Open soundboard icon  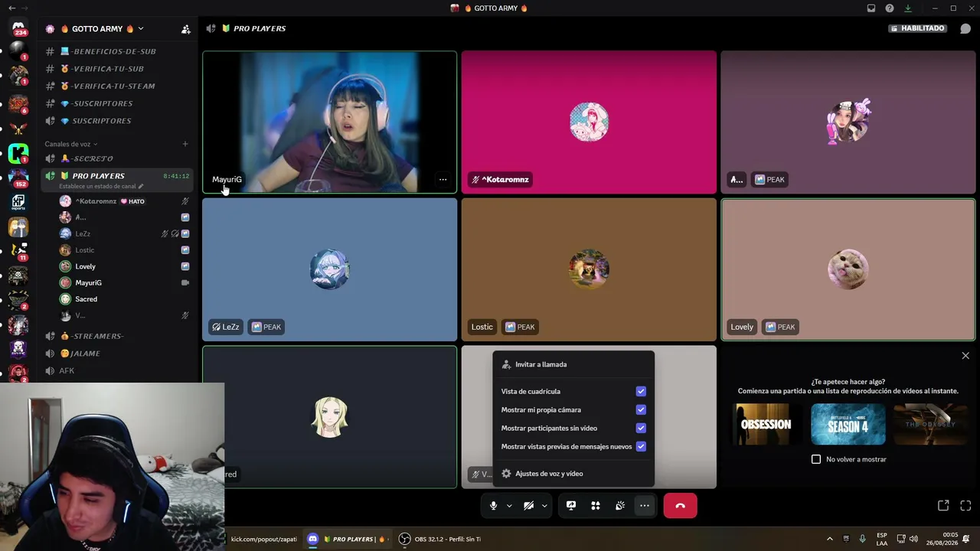pos(620,506)
